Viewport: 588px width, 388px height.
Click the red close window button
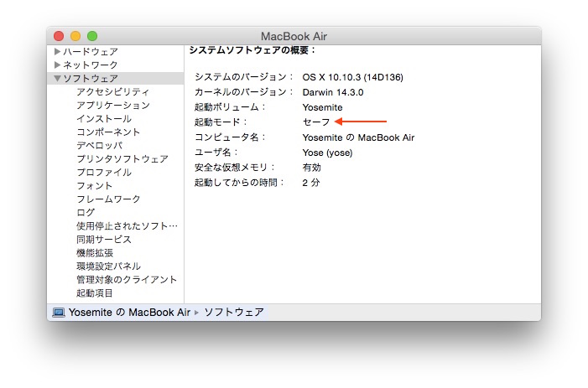(x=59, y=36)
